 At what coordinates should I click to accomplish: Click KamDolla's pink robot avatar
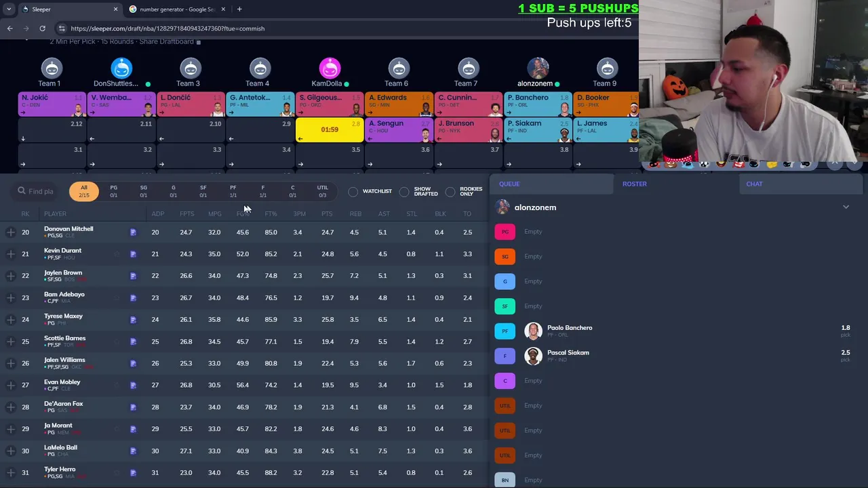tap(330, 68)
